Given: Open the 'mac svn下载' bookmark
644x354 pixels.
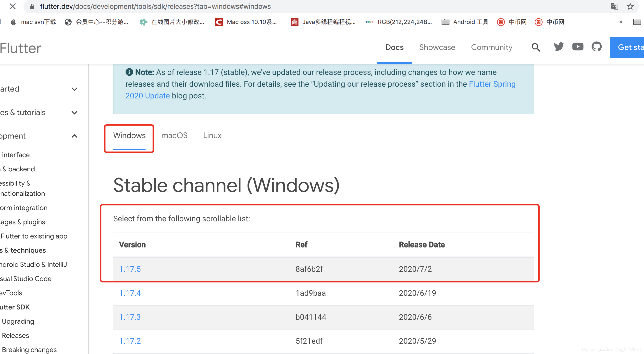Looking at the screenshot, I should point(33,22).
